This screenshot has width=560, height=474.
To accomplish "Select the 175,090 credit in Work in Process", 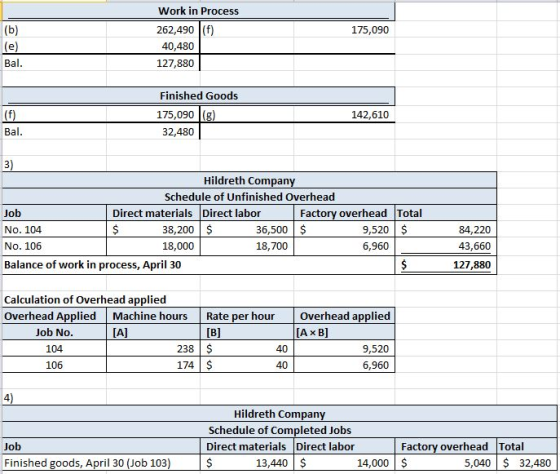I will pyautogui.click(x=370, y=30).
